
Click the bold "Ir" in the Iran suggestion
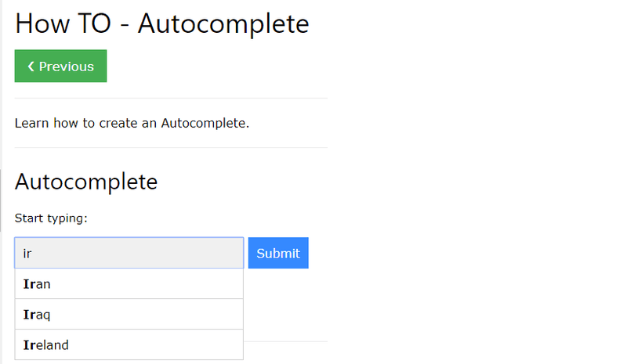(29, 284)
